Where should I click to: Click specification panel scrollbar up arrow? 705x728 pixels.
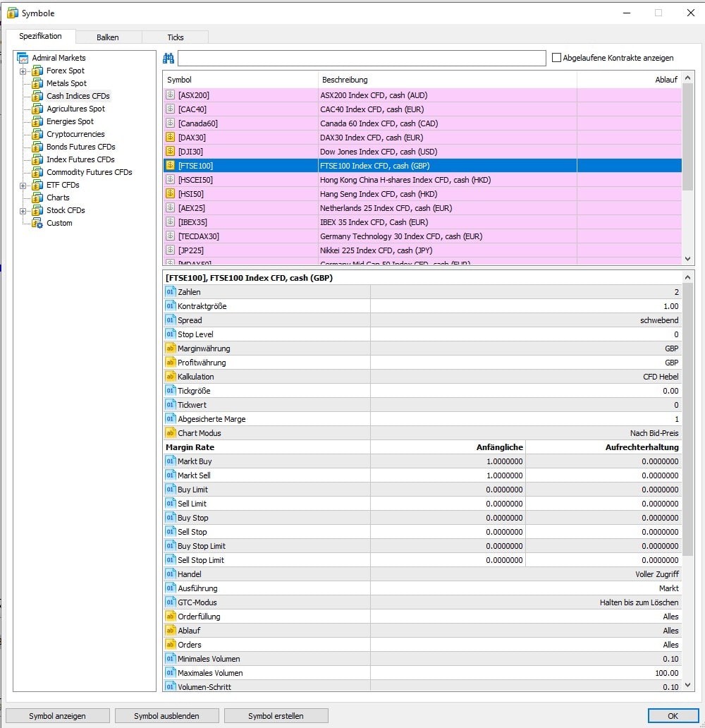click(x=688, y=277)
